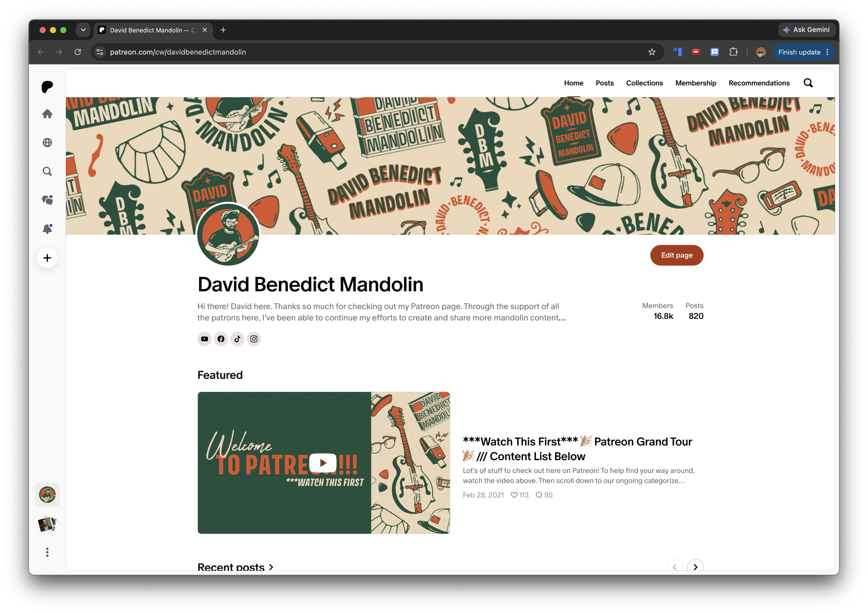The image size is (868, 613).
Task: Play the featured Welcome to Patreon video
Action: click(323, 463)
